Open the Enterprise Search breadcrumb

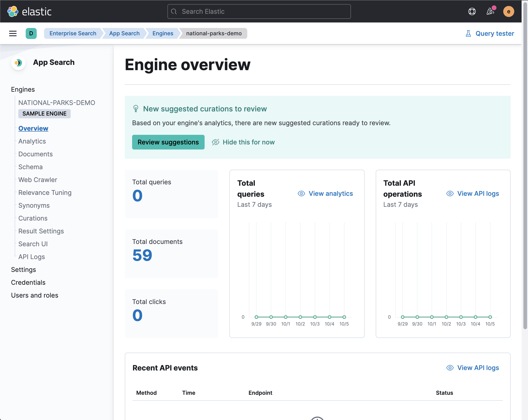[73, 33]
